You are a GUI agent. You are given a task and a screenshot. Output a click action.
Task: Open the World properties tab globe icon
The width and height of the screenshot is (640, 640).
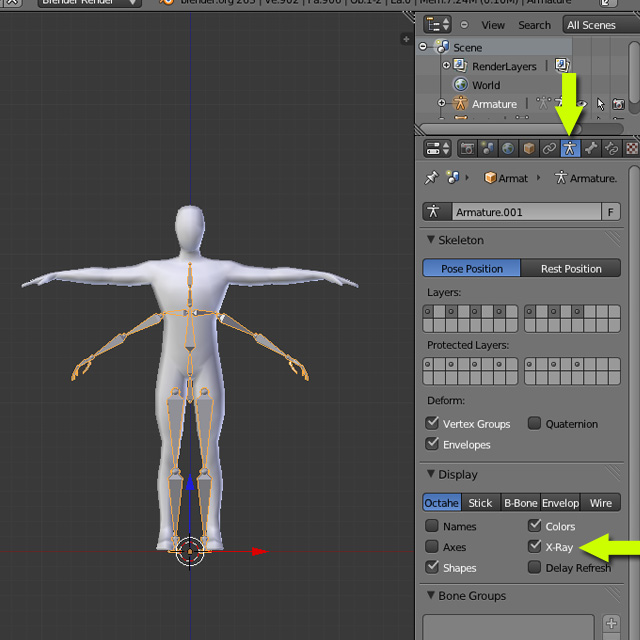pos(508,149)
